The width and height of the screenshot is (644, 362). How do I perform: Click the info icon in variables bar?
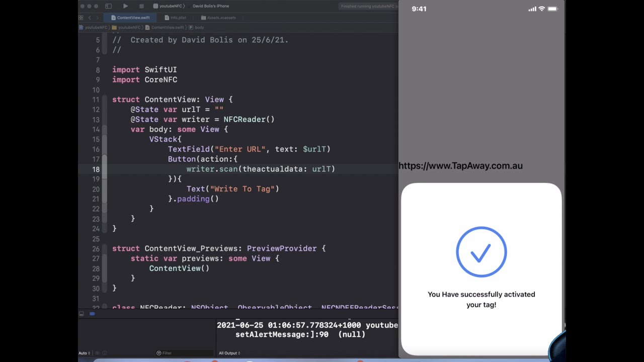[105, 353]
